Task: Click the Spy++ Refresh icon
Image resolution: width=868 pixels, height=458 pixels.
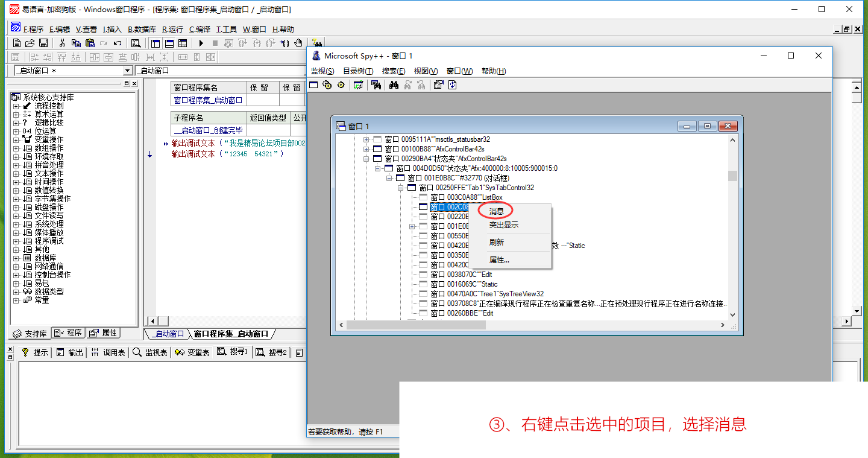Action: [x=452, y=85]
